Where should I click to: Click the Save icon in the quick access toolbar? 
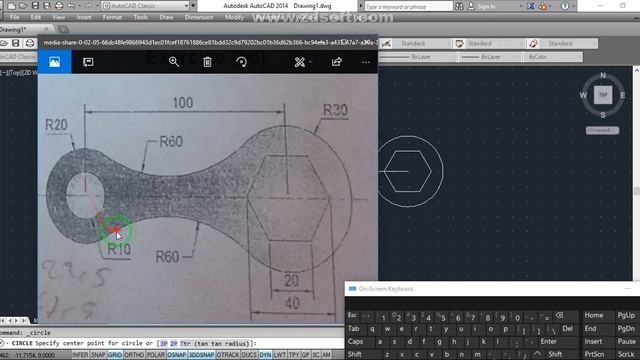coord(35,6)
